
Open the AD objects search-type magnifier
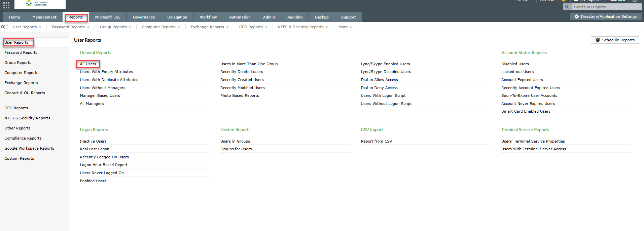(567, 7)
